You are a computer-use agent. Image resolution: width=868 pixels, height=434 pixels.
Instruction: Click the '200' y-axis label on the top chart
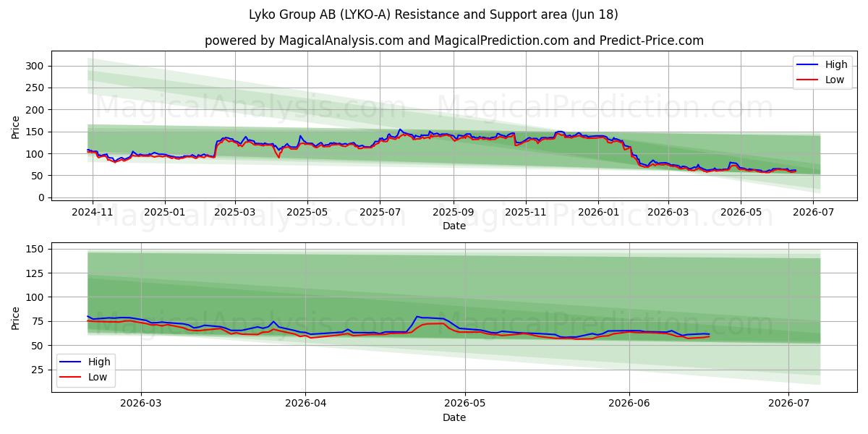pos(35,110)
